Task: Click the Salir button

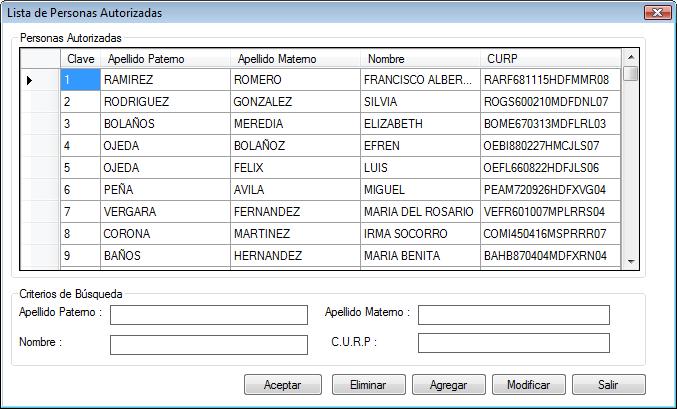Action: (608, 385)
